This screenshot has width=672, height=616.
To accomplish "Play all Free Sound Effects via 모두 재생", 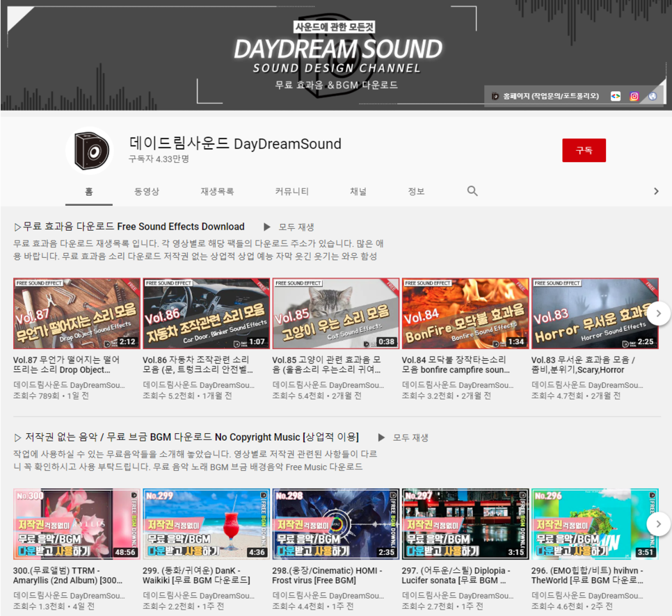I will [x=296, y=227].
